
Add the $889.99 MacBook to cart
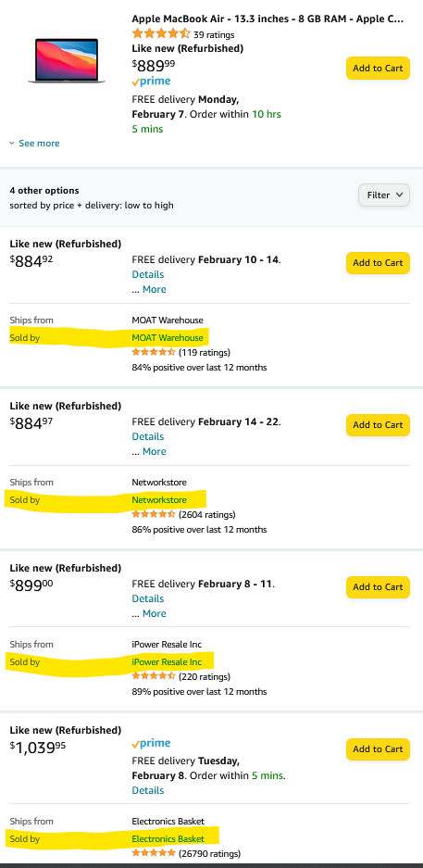[379, 69]
